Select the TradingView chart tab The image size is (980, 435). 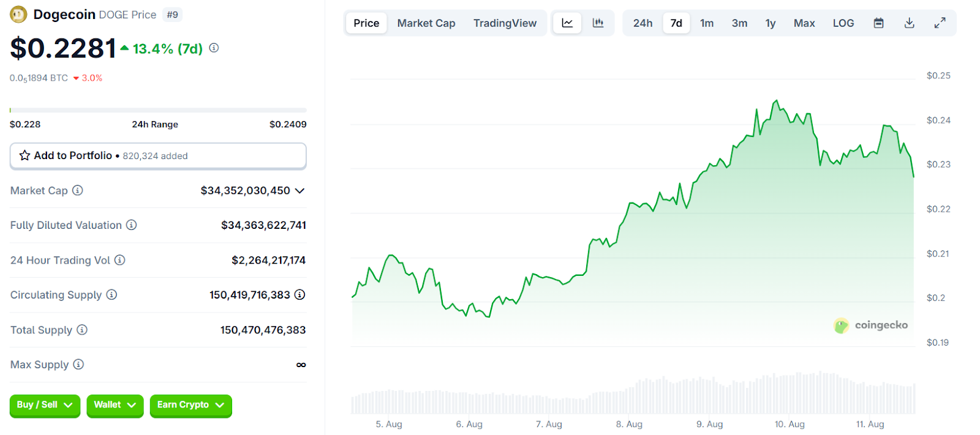click(x=505, y=23)
